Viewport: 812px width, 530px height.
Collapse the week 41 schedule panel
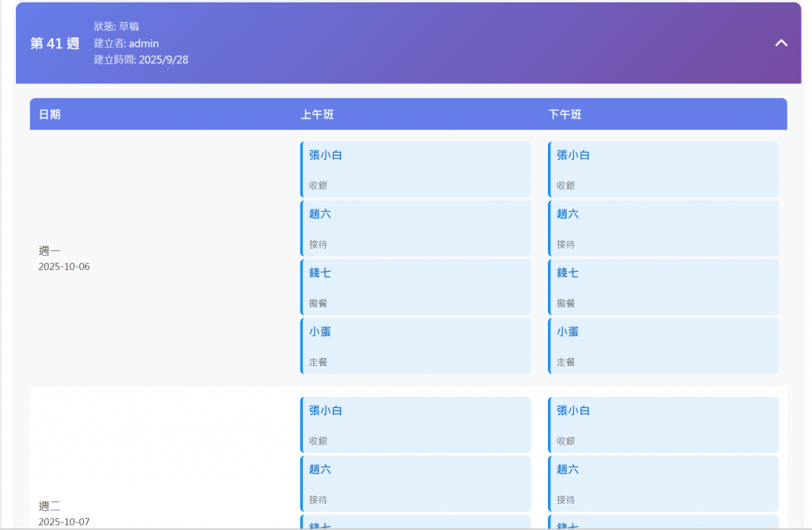(781, 43)
